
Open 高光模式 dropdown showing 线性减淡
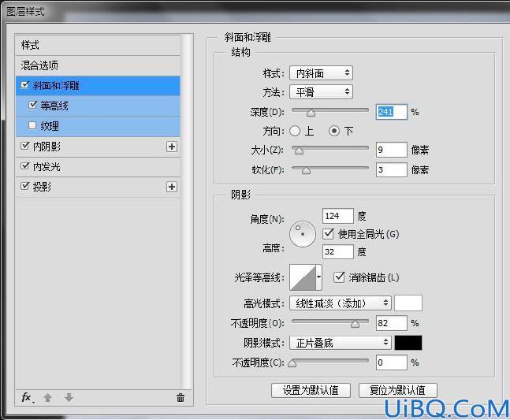point(341,303)
